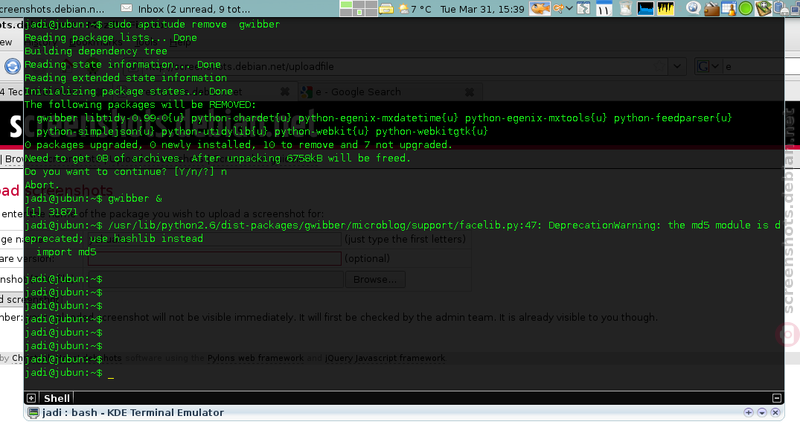Open the printer applet in the panel
Screen dimensions: 800x445
(x=386, y=9)
